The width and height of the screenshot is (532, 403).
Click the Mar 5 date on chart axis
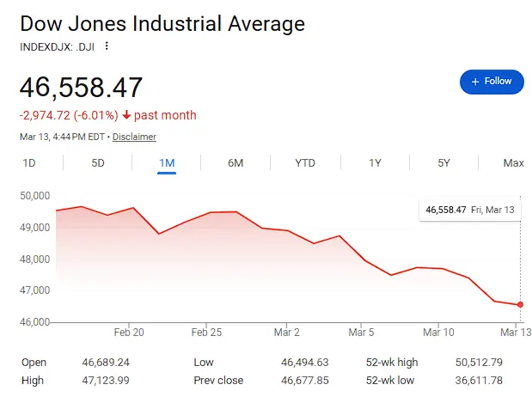click(361, 332)
